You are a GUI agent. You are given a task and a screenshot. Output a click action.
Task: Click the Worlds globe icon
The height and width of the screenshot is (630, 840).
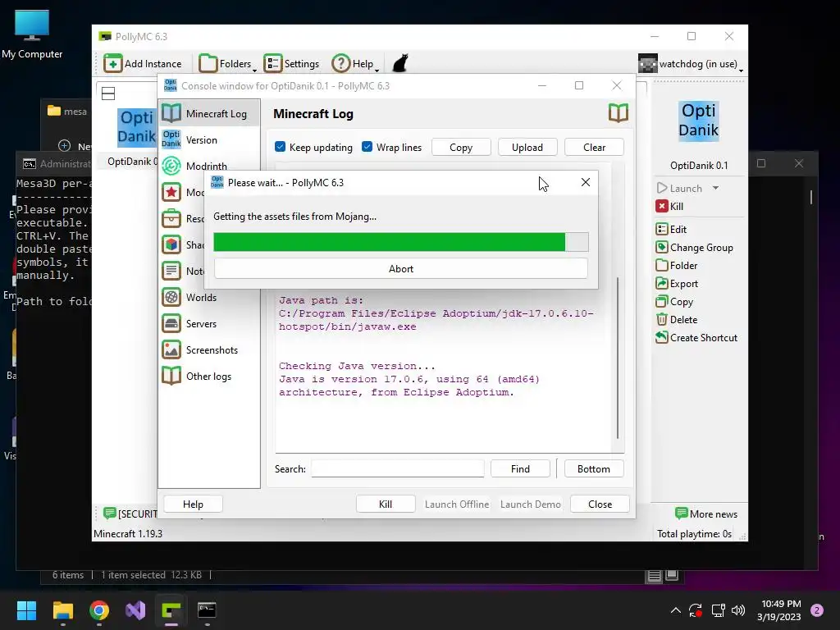(171, 297)
